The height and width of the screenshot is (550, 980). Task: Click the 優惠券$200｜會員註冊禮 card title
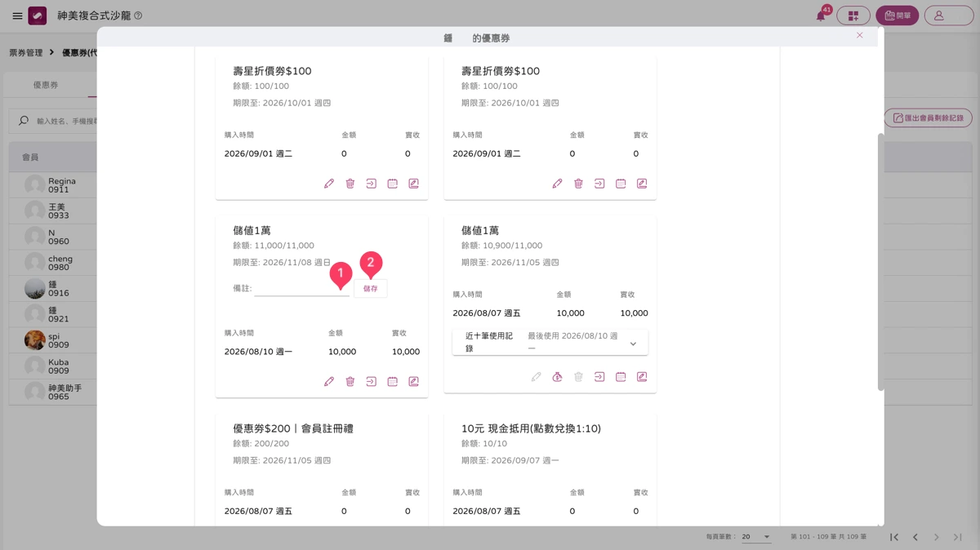coord(293,428)
